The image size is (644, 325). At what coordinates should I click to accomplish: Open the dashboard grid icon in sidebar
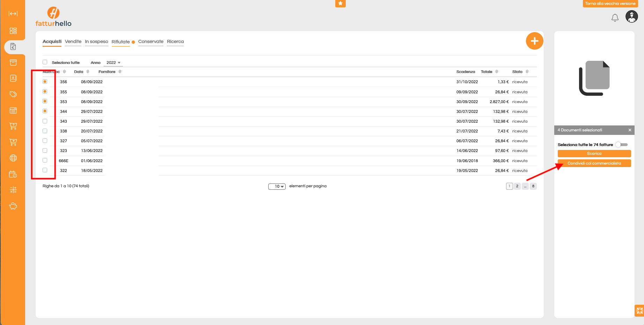pos(13,31)
